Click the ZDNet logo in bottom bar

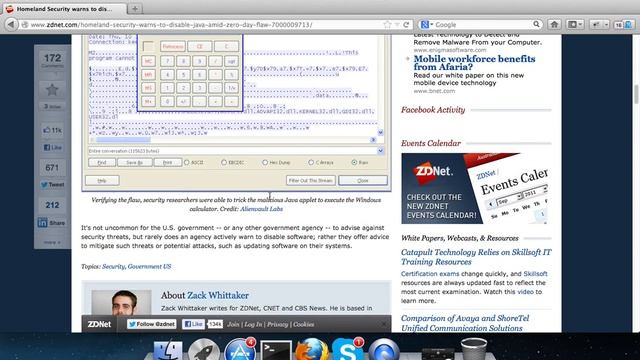99,324
